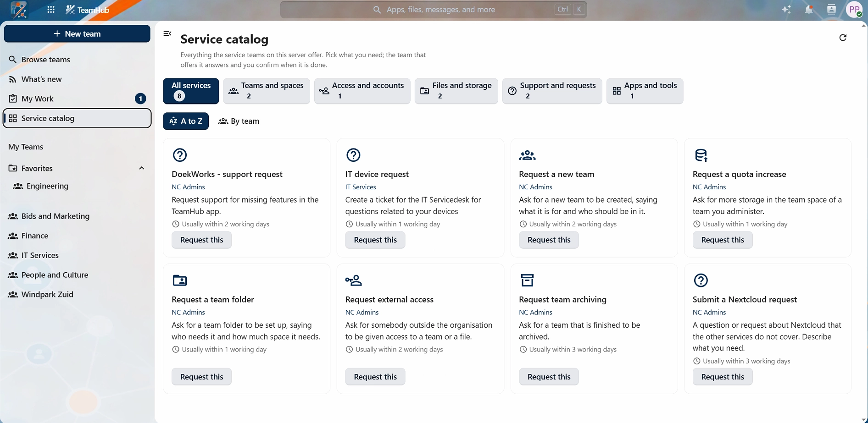Sort services A to Z
Image resolution: width=868 pixels, height=423 pixels.
coord(186,121)
